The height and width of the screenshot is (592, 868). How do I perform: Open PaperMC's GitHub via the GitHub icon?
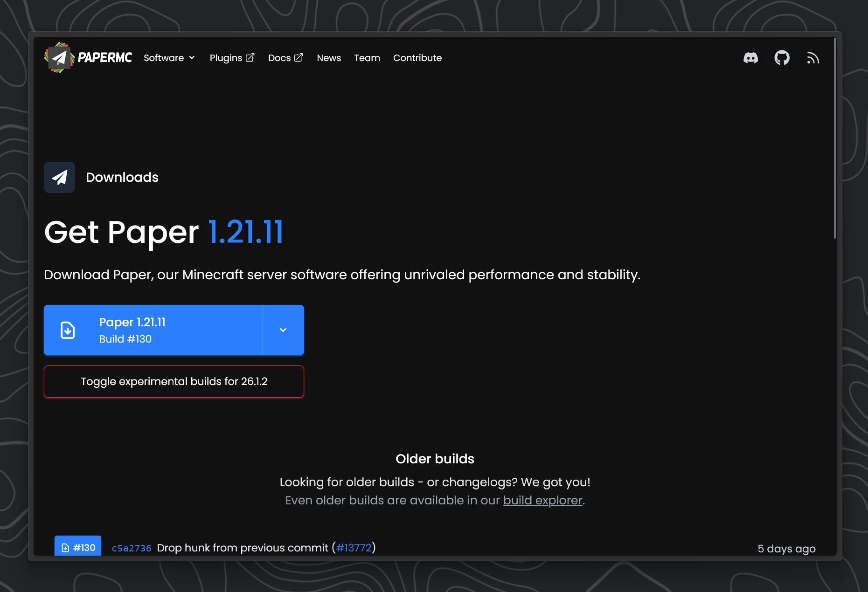tap(782, 57)
